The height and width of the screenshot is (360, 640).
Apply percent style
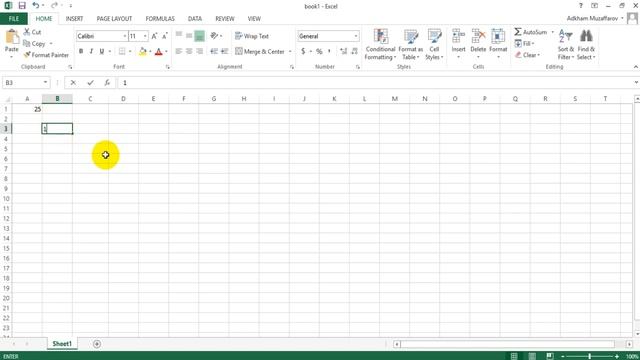point(319,51)
